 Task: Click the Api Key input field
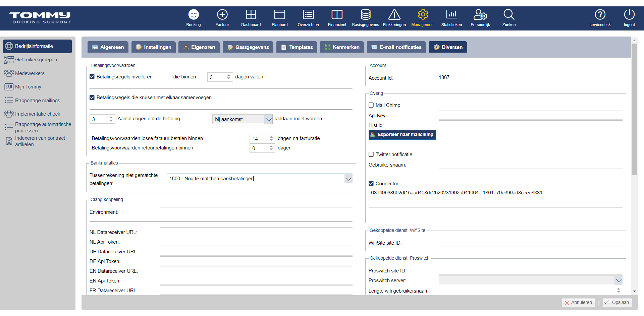[x=531, y=116]
